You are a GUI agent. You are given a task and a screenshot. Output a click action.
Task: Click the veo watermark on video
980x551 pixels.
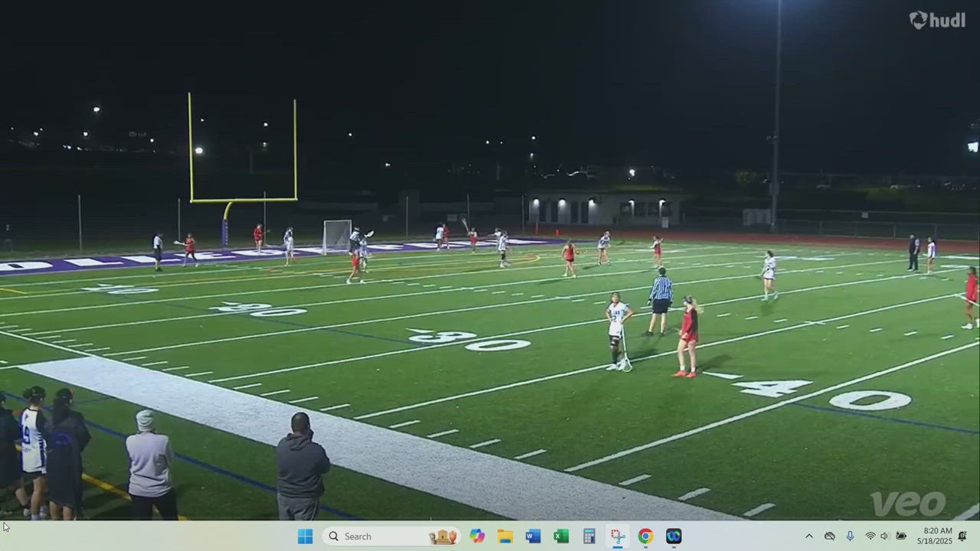[908, 504]
